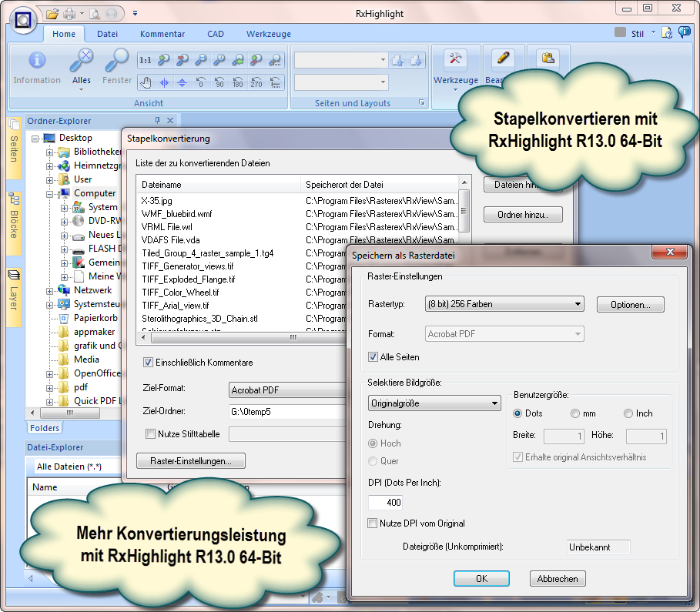Rotate view to 270 degrees
Viewport: 700px width, 612px height.
click(256, 82)
